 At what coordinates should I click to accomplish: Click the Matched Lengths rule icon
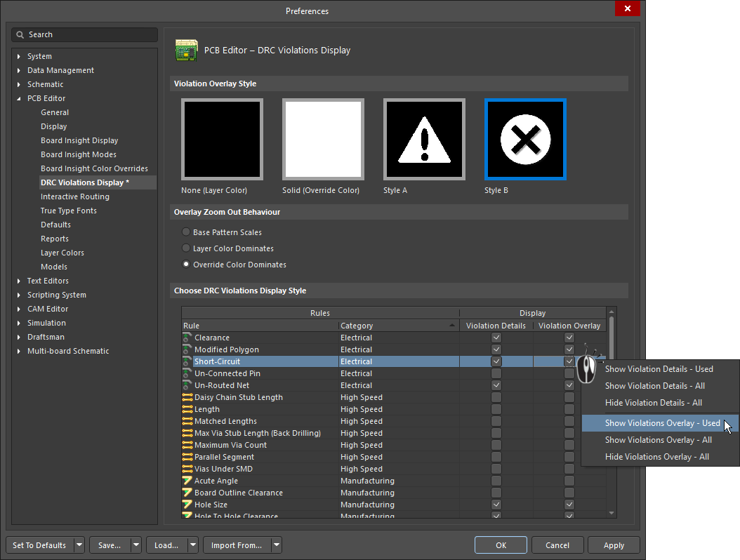pos(187,421)
